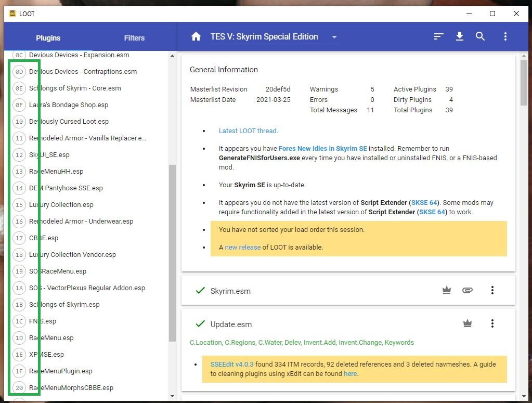Viewport: 532px width, 403px height.
Task: Sort plugins with the sort icon
Action: click(x=438, y=36)
